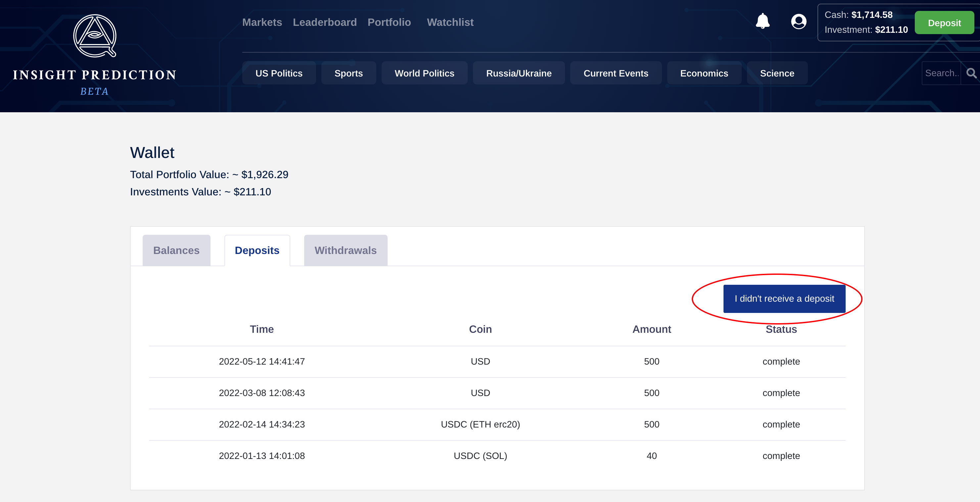Click the Status column header
The height and width of the screenshot is (502, 980).
(781, 329)
